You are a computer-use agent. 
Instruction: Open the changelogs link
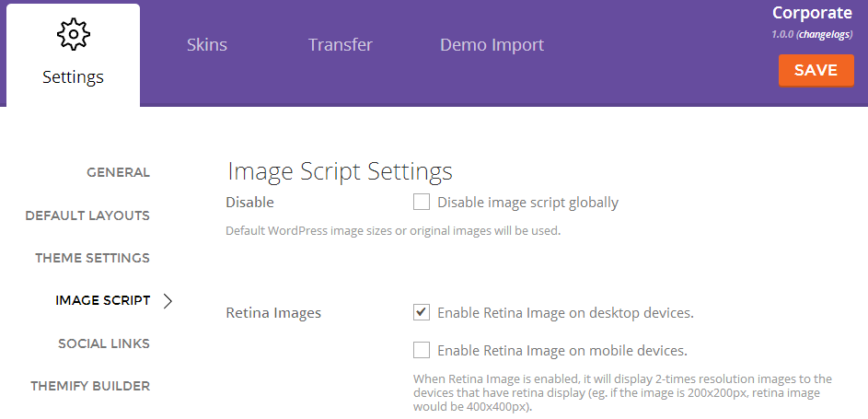click(x=824, y=34)
